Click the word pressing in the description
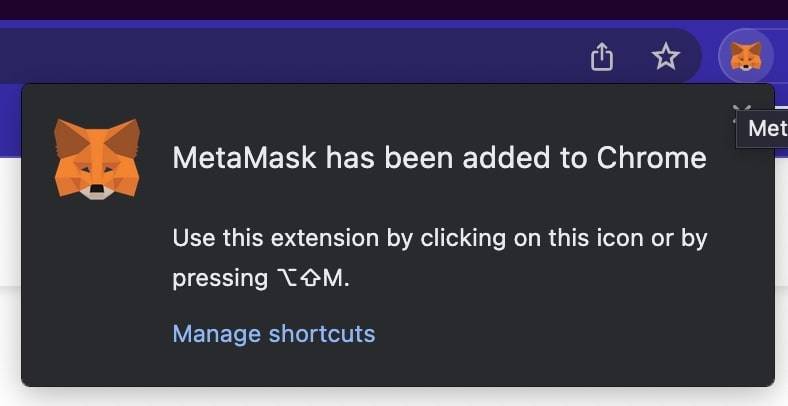The width and height of the screenshot is (788, 406). point(220,279)
